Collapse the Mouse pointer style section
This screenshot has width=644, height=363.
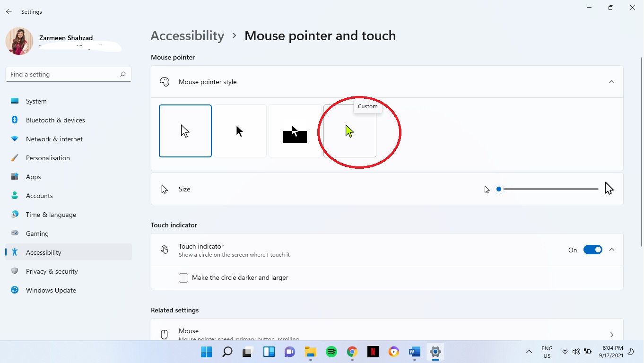coord(611,81)
